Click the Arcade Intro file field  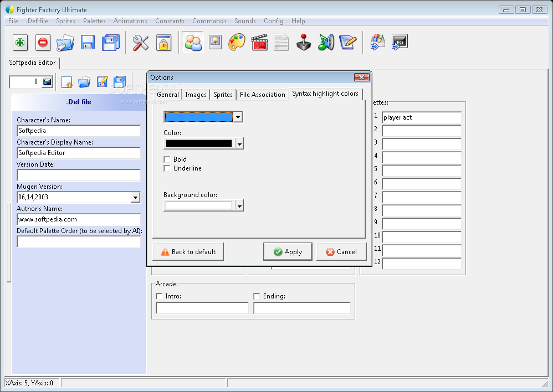click(202, 308)
